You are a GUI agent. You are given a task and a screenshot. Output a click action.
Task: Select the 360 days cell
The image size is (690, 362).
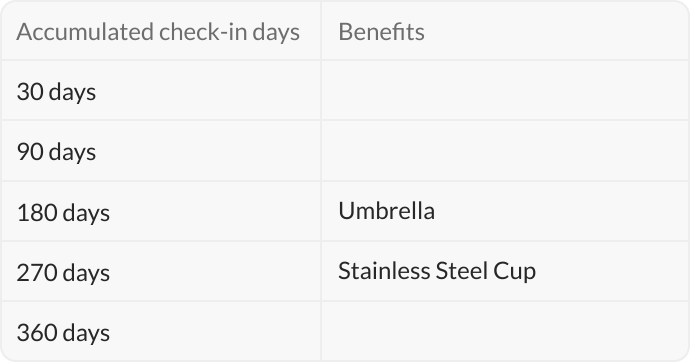pyautogui.click(x=161, y=331)
